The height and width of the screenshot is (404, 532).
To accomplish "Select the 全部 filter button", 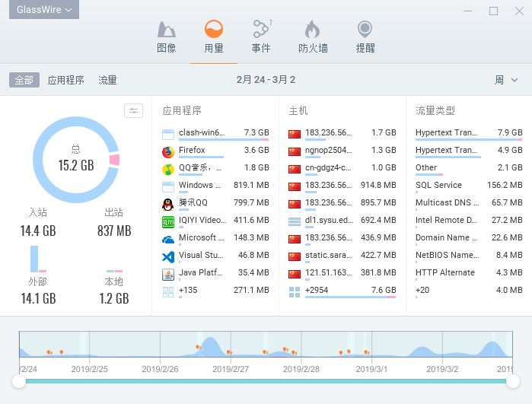I will point(24,80).
